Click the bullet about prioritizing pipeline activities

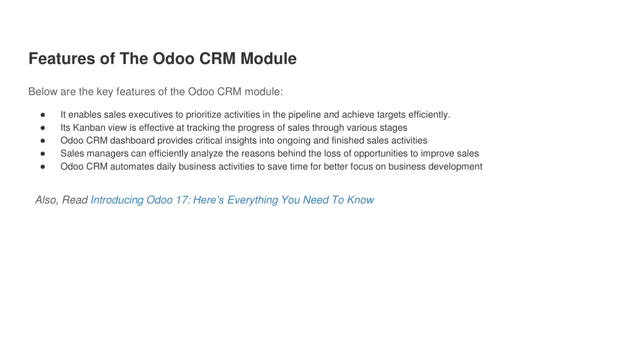tap(255, 114)
